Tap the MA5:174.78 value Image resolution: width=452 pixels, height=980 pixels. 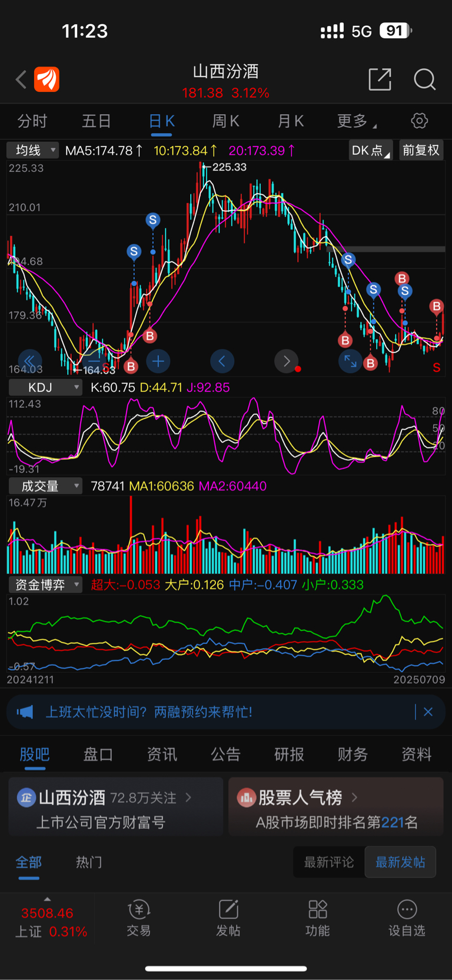pos(104,151)
